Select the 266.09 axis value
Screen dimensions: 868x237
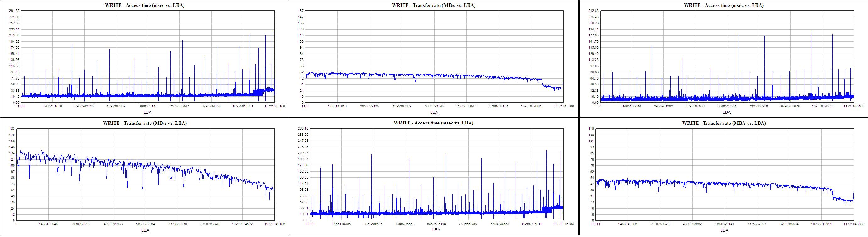click(x=303, y=135)
